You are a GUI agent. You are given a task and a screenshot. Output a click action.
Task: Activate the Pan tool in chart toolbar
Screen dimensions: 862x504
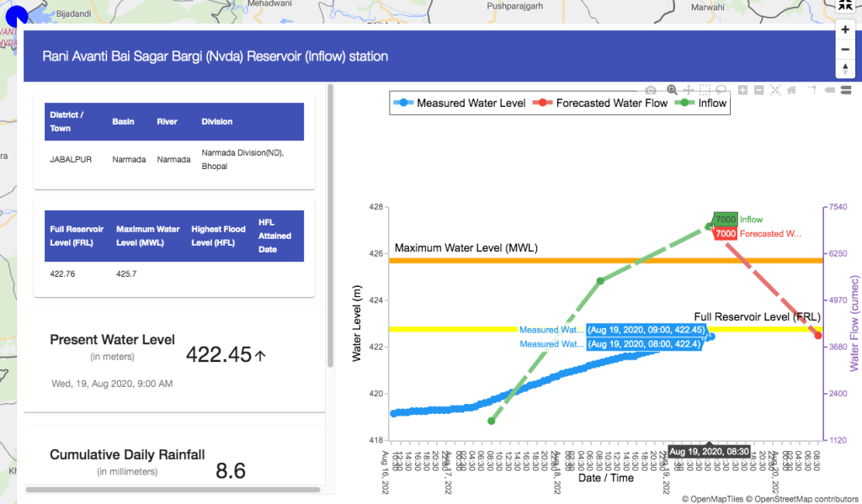click(x=689, y=90)
